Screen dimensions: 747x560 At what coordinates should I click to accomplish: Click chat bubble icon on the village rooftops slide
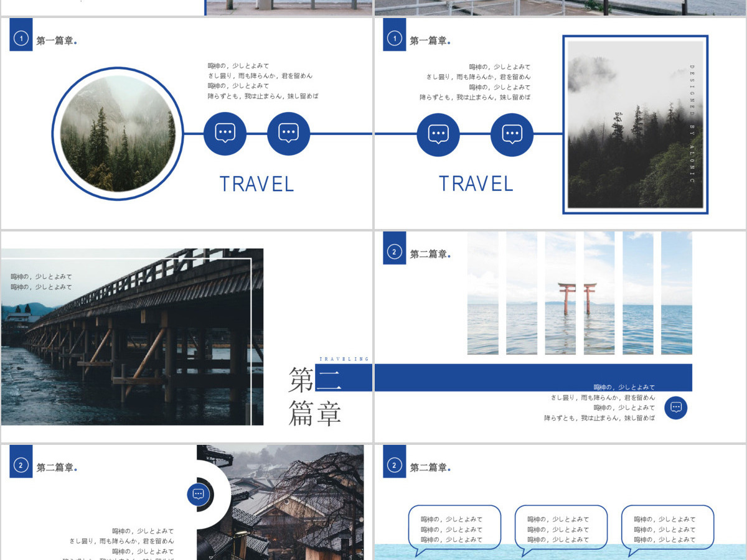coord(199,495)
